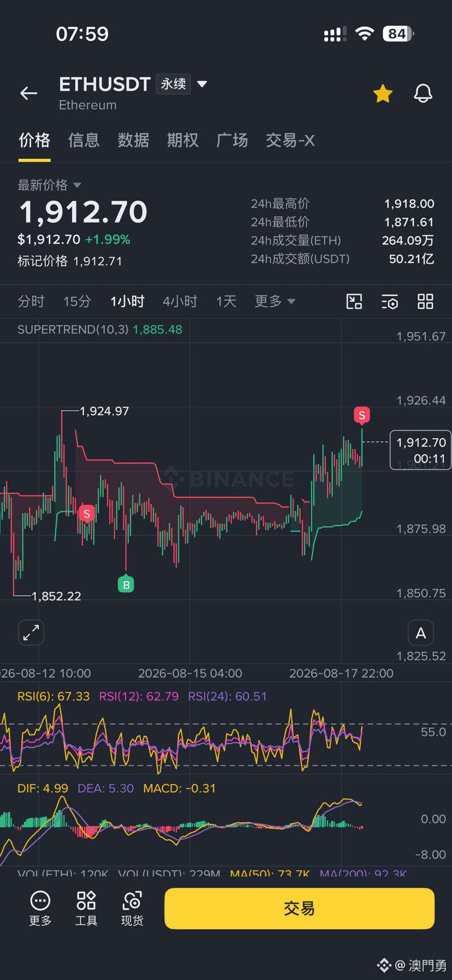Switch to the 信息 tab
The width and height of the screenshot is (452, 980).
click(84, 140)
